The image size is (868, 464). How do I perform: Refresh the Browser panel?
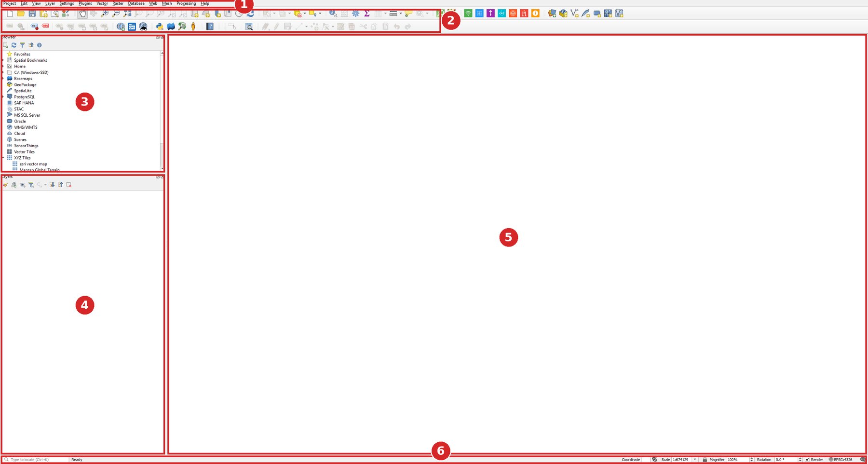point(14,45)
